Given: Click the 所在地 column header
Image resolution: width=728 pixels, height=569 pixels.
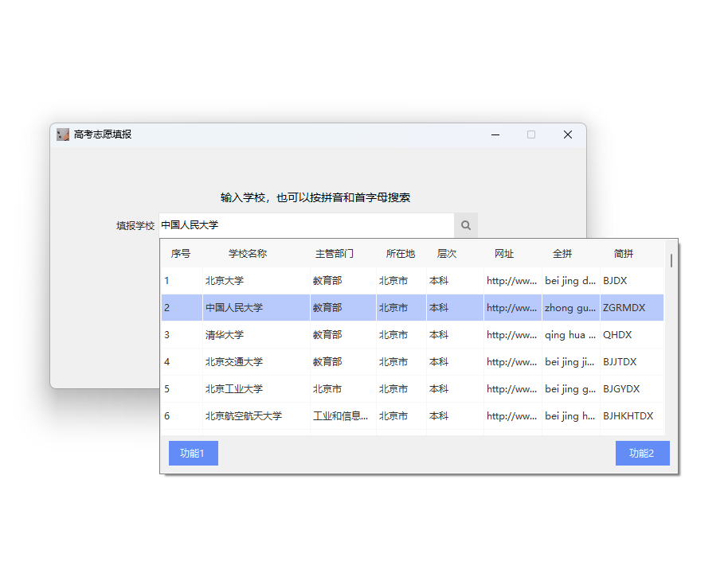Looking at the screenshot, I should tap(400, 254).
